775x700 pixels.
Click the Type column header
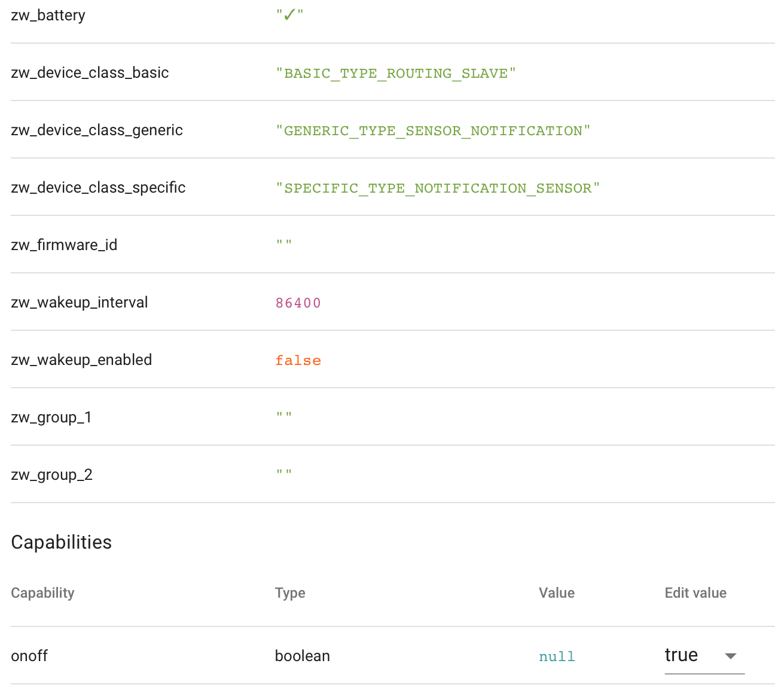click(x=290, y=593)
